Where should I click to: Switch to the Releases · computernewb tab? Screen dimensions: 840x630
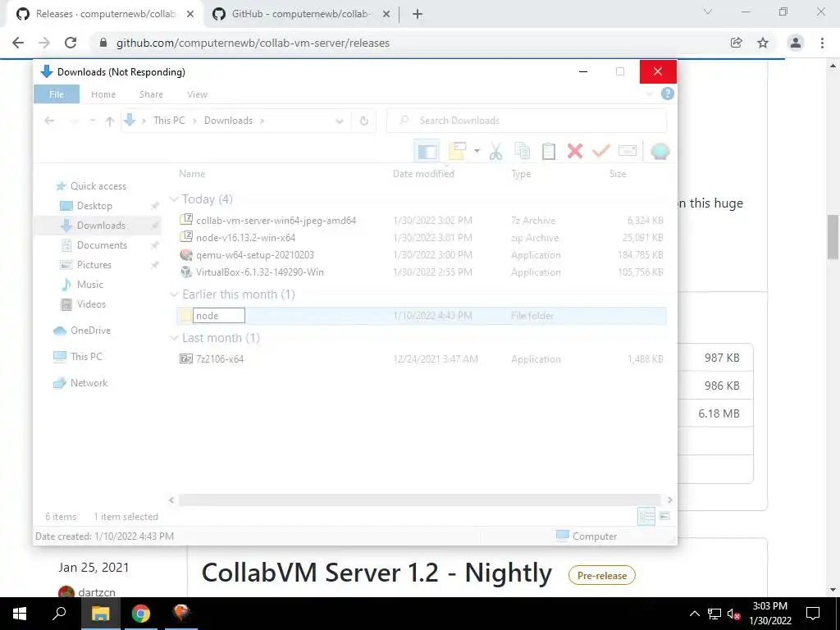click(x=104, y=15)
